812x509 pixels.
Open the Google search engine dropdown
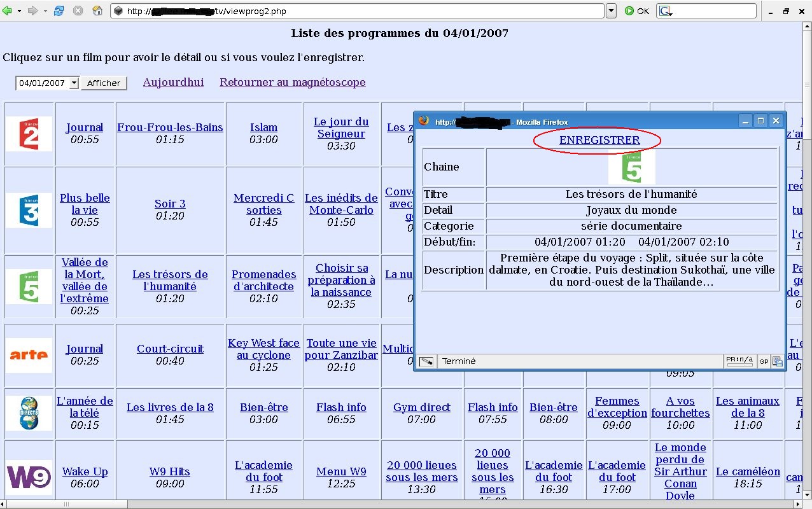pos(666,11)
